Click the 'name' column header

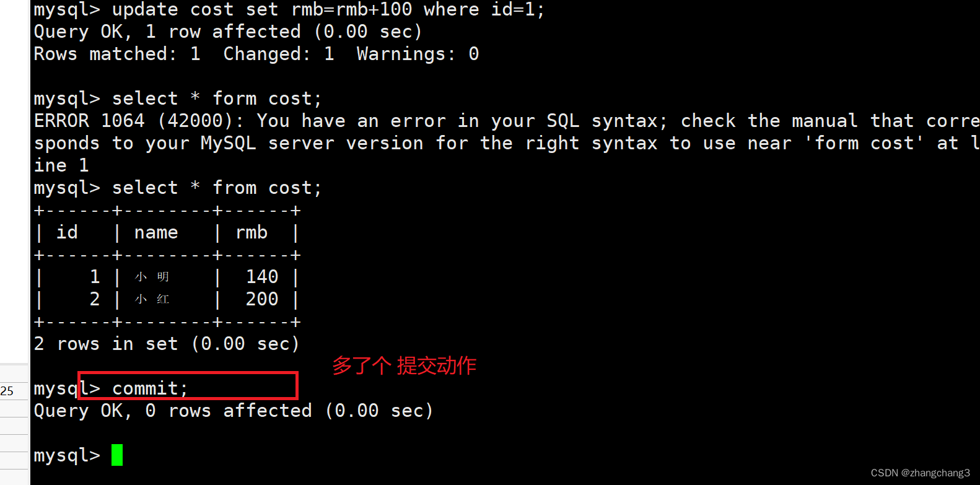[156, 232]
